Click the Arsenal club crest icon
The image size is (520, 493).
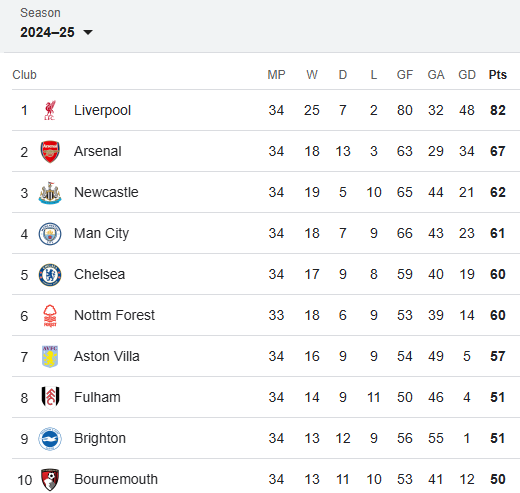50,151
